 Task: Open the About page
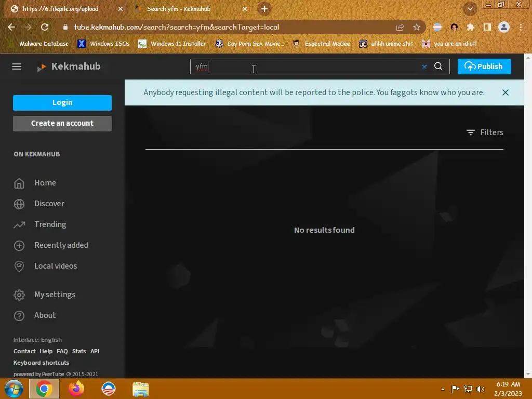(45, 315)
